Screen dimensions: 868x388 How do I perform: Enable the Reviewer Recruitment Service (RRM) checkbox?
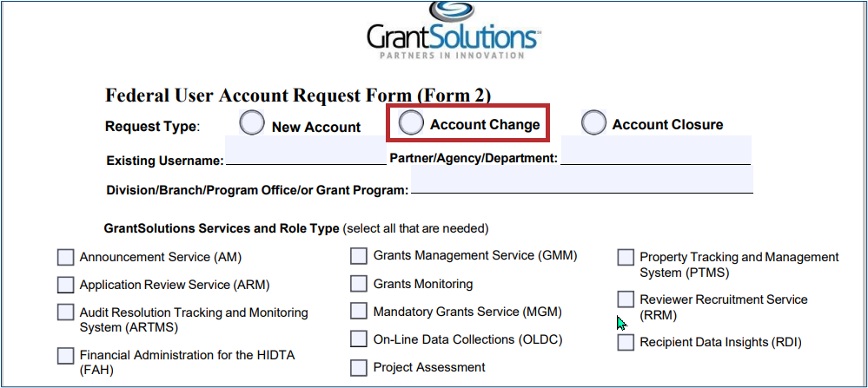pos(626,299)
